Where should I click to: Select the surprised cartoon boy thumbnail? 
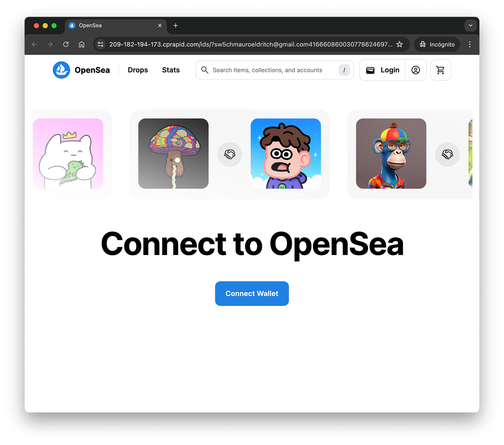pyautogui.click(x=286, y=154)
